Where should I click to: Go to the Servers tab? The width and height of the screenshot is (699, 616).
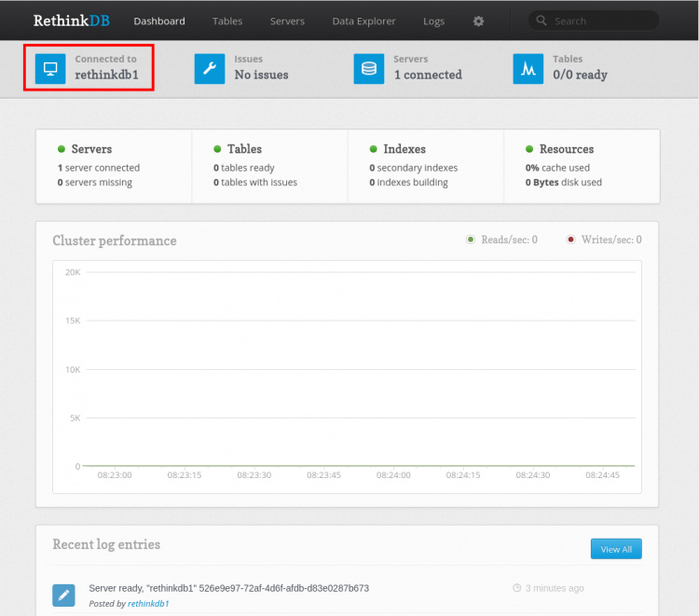pos(287,21)
